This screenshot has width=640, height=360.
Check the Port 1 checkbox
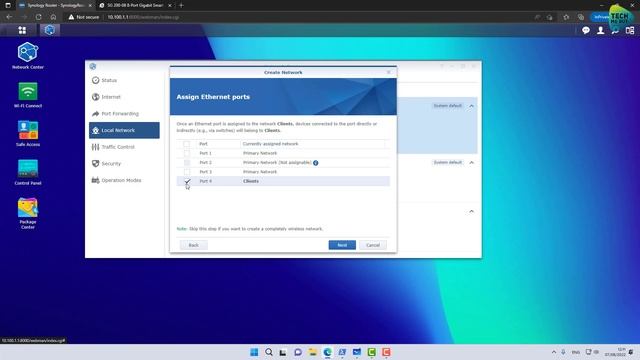(x=187, y=153)
